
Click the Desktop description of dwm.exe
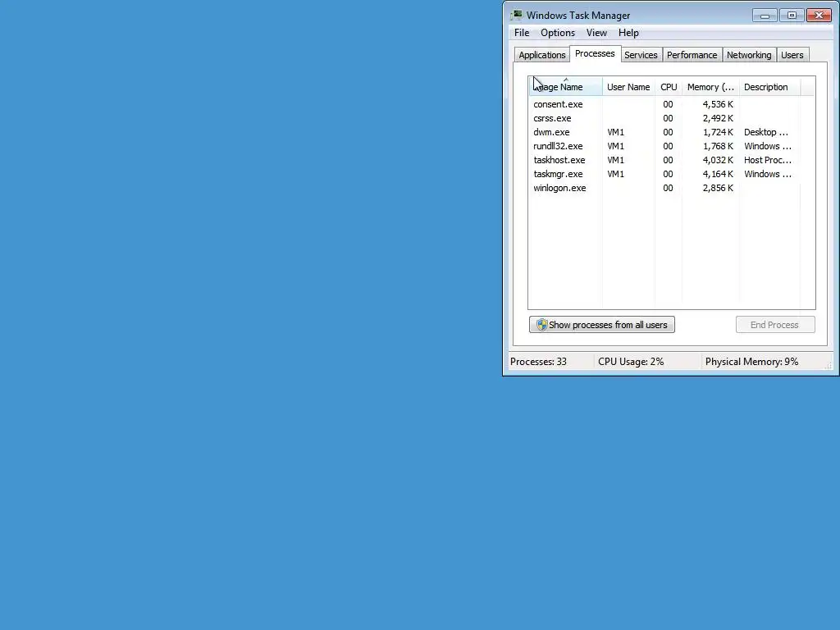pos(766,132)
